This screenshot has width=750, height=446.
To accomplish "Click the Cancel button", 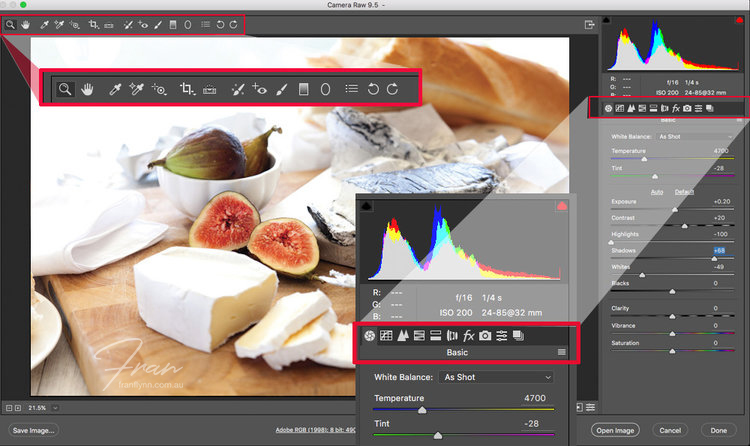I will coord(670,430).
